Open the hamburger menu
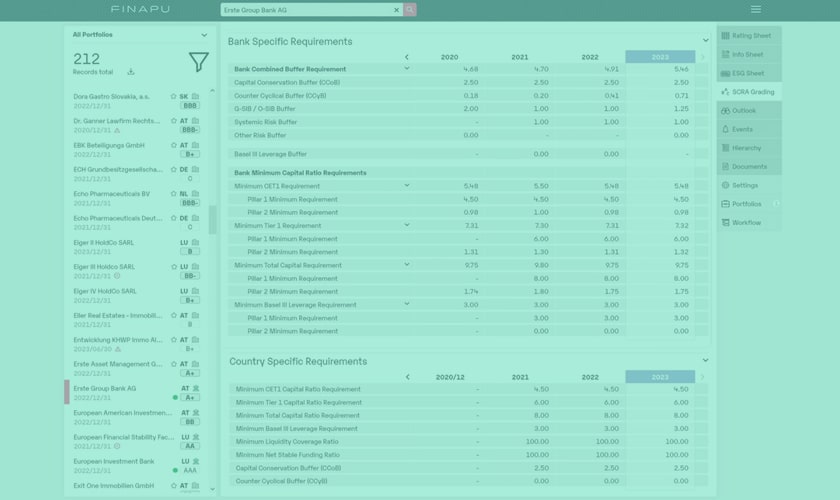The image size is (840, 500). point(755,9)
